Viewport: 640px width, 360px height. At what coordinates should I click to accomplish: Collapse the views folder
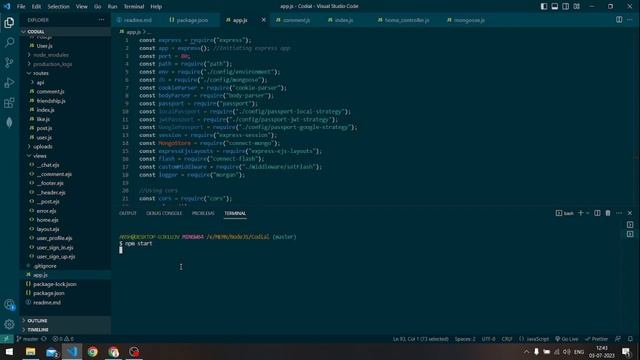(65, 156)
